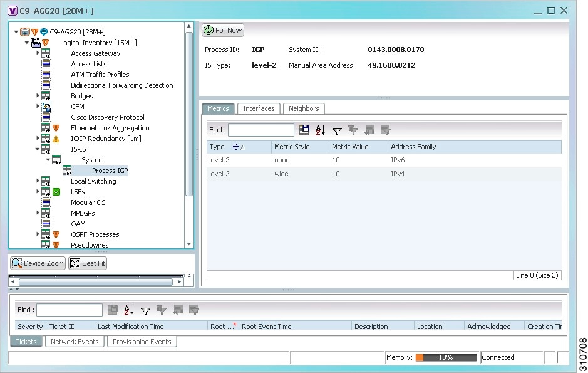Screen dimensions: 588x373
Task: Expand the Access Gateway node
Action: (x=38, y=53)
